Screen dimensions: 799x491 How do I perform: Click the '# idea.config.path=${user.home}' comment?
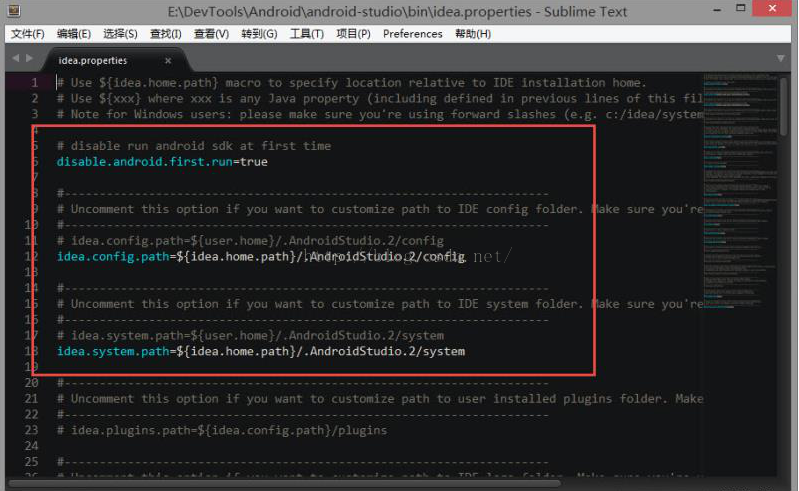[x=250, y=240]
